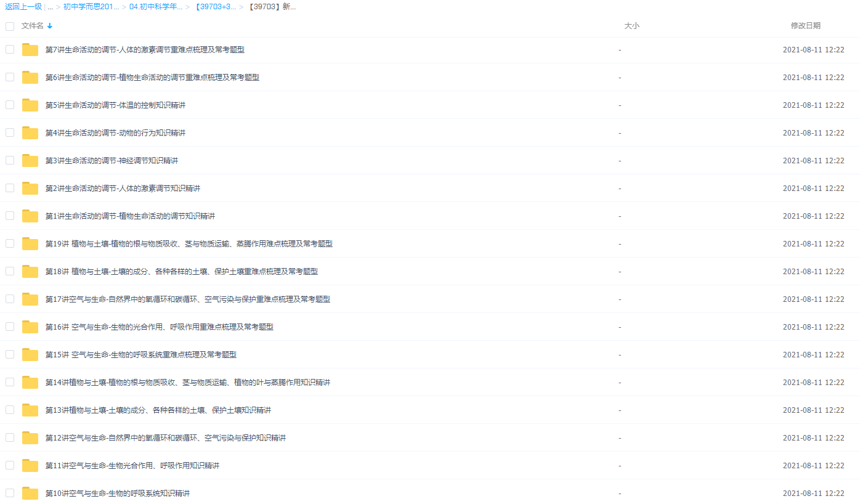Screen dimensions: 860x504
Task: Check the select-all checkbox in the header
Action: point(9,26)
